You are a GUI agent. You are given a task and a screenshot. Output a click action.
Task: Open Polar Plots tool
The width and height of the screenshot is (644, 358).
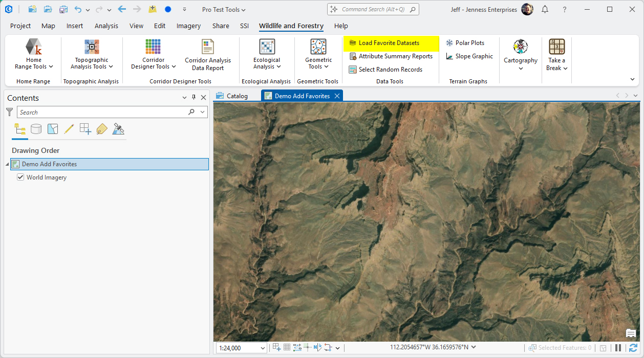tap(465, 43)
